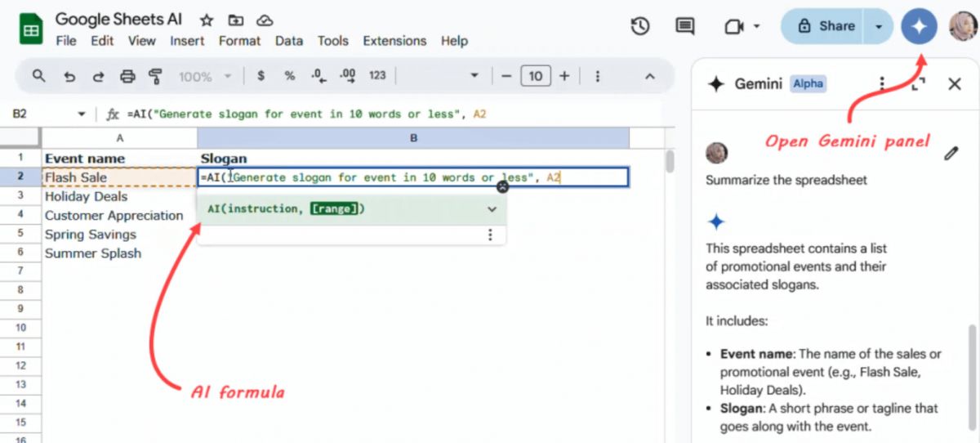The width and height of the screenshot is (980, 443).
Task: Open more number formats 123
Action: tap(377, 76)
